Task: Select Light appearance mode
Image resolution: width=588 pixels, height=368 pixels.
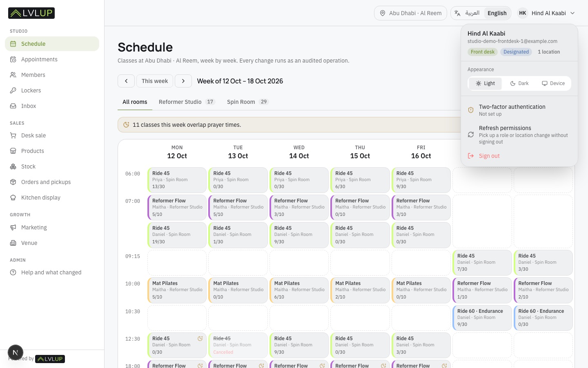Action: (x=485, y=83)
